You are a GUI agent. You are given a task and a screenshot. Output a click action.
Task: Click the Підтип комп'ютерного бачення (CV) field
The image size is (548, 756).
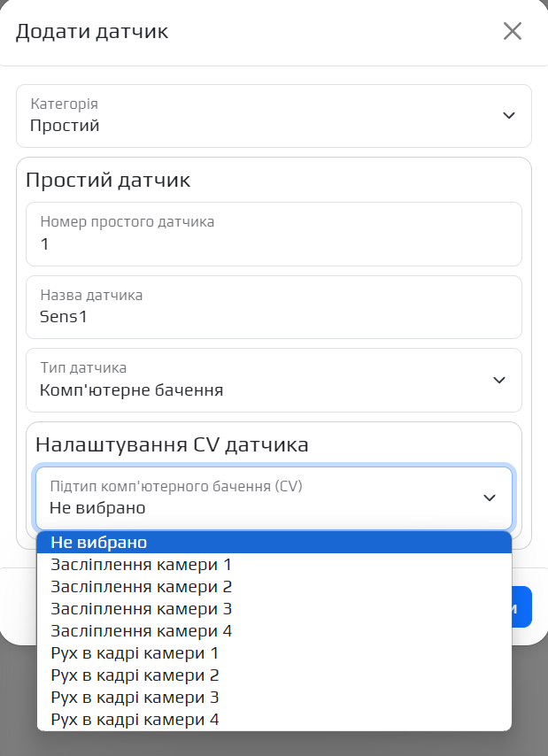point(257,498)
